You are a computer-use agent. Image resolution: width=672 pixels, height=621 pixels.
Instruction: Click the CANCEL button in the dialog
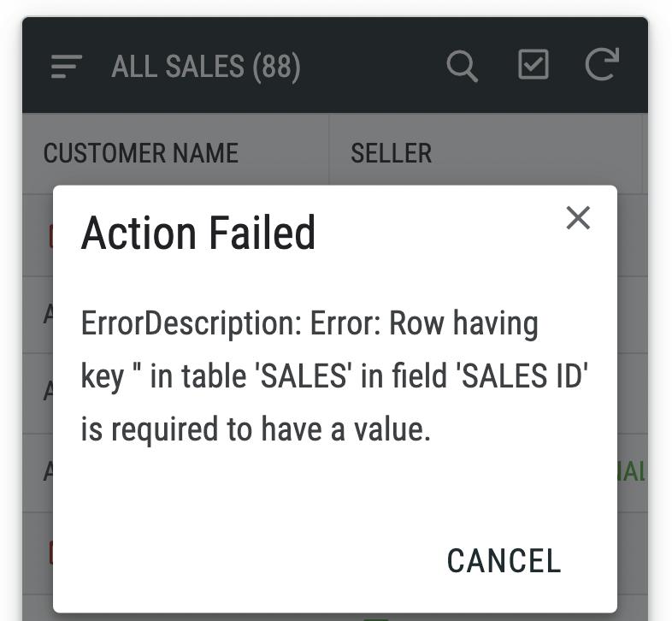(504, 560)
